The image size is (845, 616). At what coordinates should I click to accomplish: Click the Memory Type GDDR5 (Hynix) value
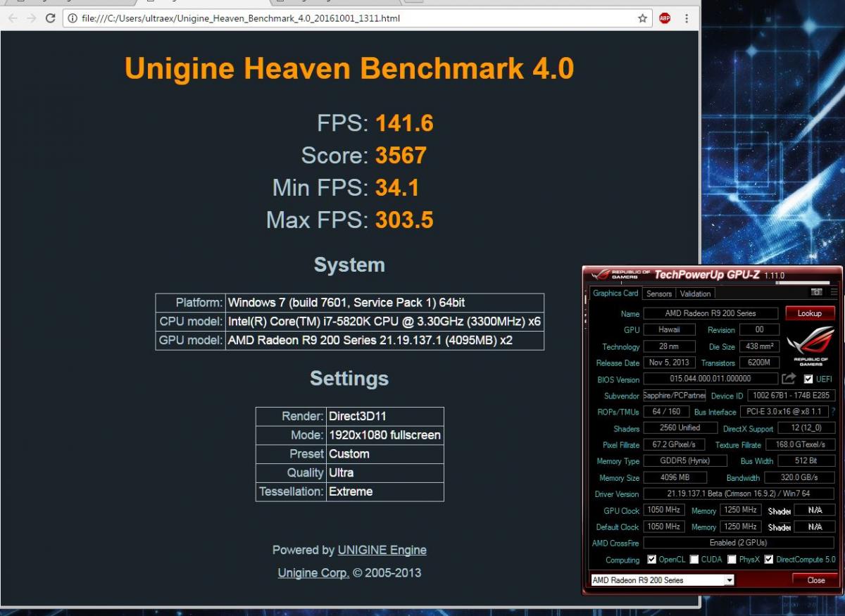pos(686,460)
